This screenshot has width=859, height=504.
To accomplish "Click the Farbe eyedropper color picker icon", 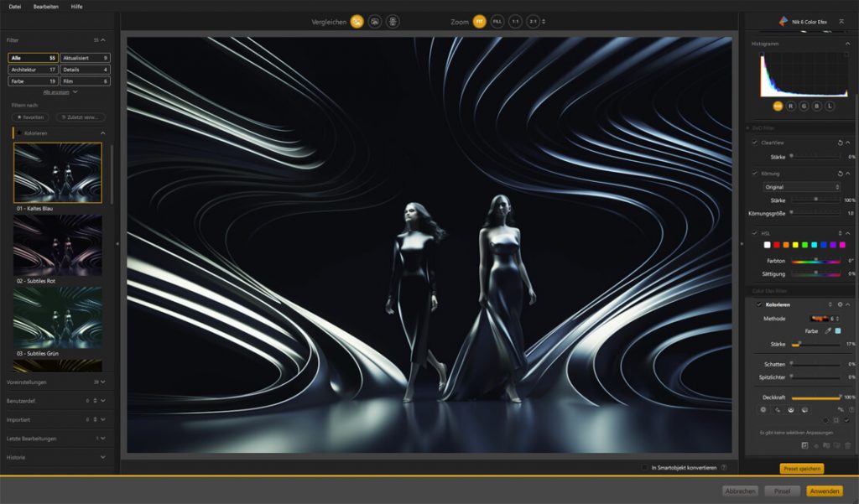I will click(827, 331).
